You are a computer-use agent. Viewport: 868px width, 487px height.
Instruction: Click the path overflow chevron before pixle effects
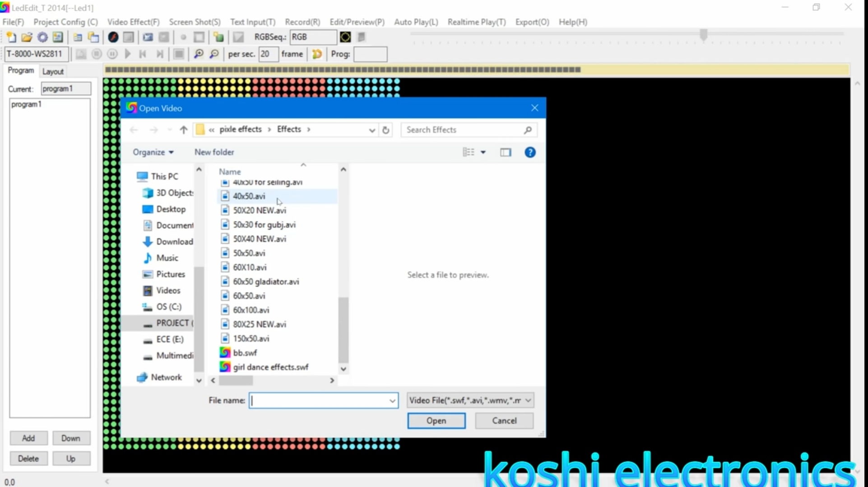[x=212, y=130]
